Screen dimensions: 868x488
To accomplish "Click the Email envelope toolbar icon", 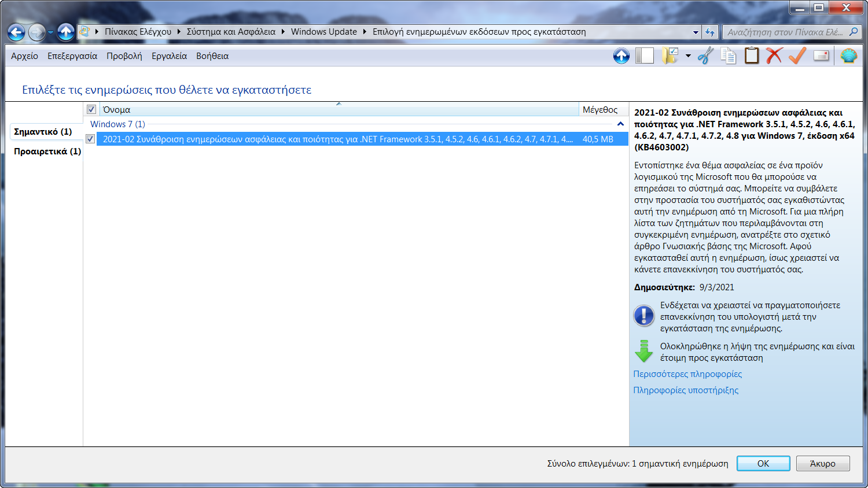I will tap(821, 56).
